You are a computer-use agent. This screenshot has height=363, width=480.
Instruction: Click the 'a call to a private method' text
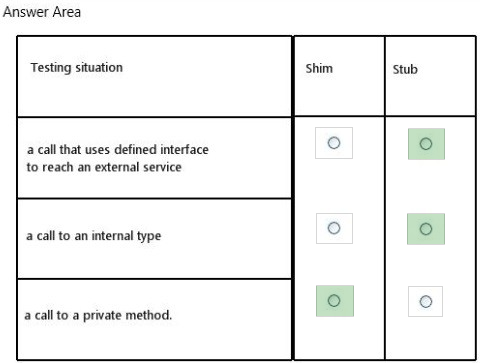(98, 315)
